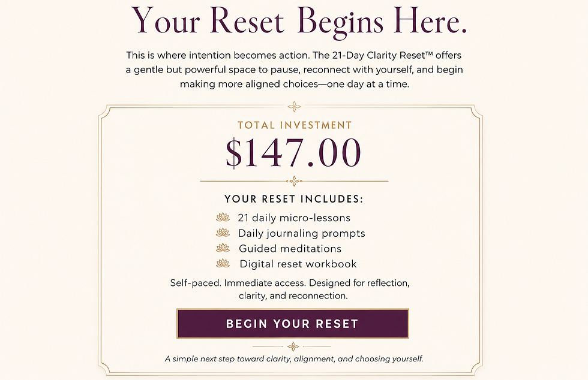Click the Begin Your Reset button
Image resolution: width=588 pixels, height=380 pixels.
point(293,324)
